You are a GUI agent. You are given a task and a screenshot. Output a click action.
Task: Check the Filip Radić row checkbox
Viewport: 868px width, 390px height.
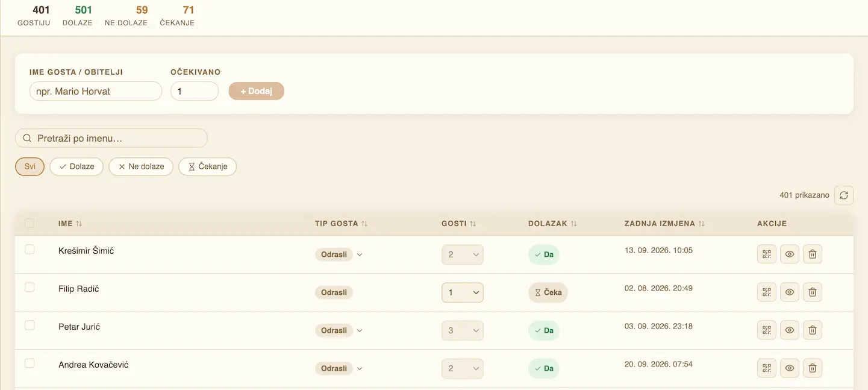coord(30,288)
